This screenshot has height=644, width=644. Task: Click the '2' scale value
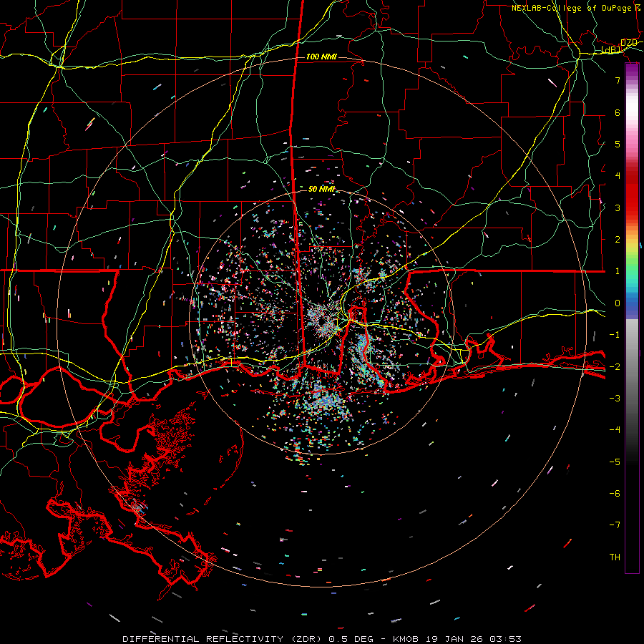618,240
